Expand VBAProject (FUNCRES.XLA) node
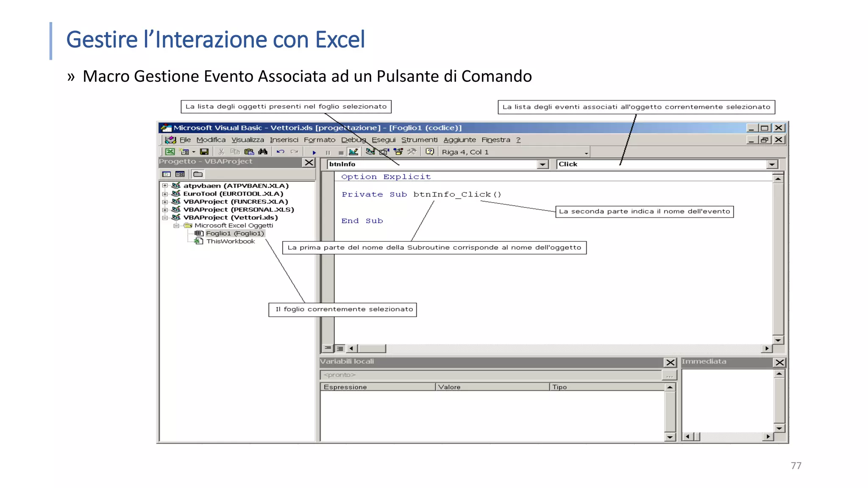This screenshot has width=868, height=488. tap(165, 202)
